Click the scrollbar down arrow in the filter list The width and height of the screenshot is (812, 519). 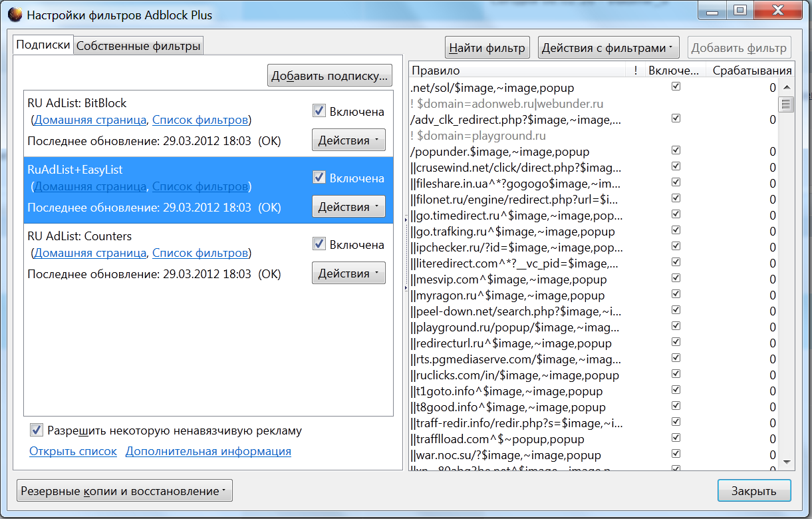point(786,462)
